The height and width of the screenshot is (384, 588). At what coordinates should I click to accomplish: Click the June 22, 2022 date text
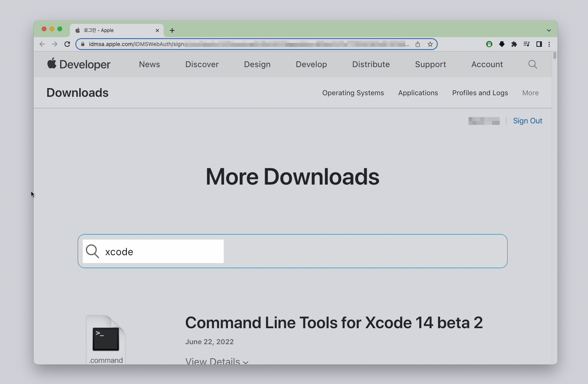point(209,342)
